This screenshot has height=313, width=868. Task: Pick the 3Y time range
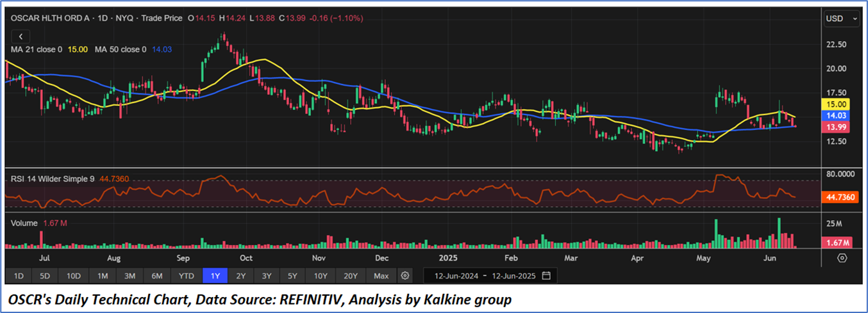click(266, 276)
